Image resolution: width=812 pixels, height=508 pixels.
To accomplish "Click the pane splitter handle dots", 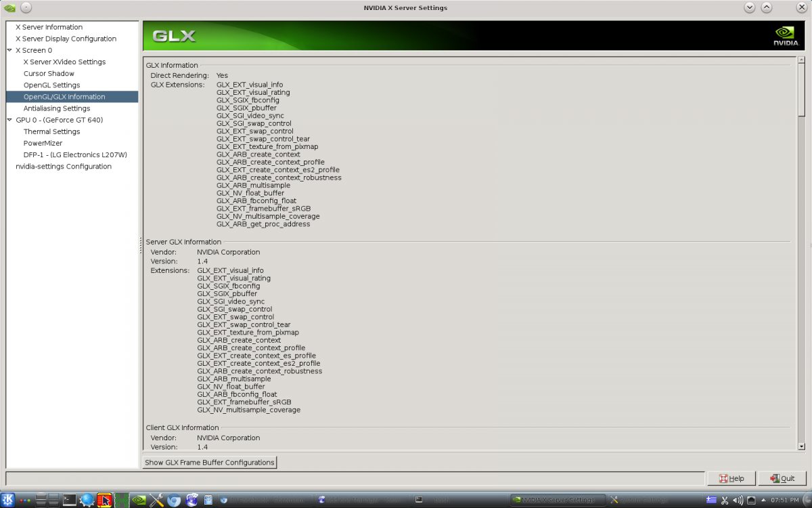I will 140,245.
